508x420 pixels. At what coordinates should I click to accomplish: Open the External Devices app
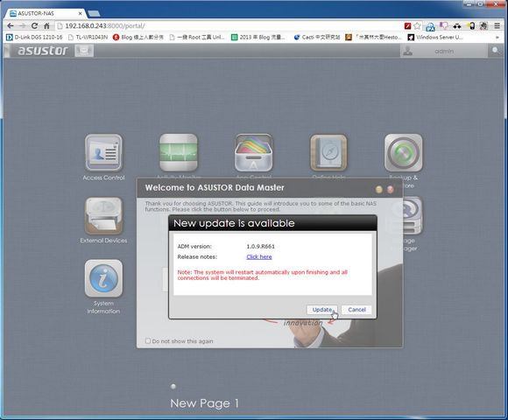point(103,216)
